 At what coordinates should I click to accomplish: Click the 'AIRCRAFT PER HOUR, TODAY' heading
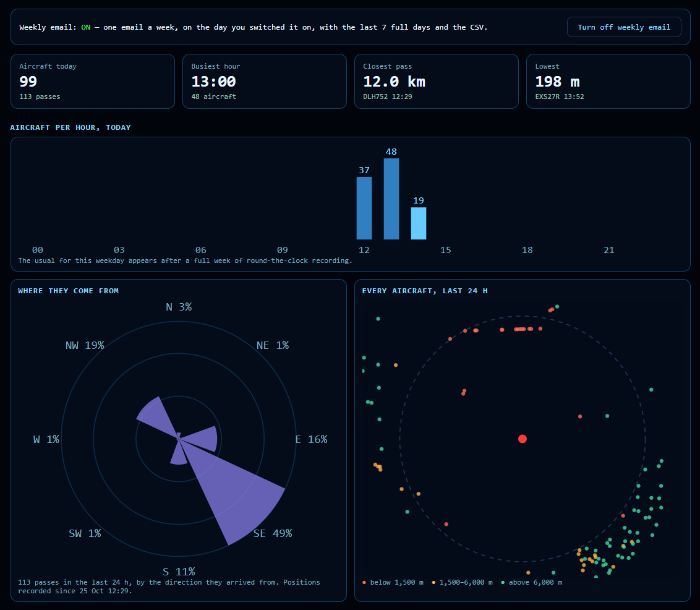tap(70, 127)
